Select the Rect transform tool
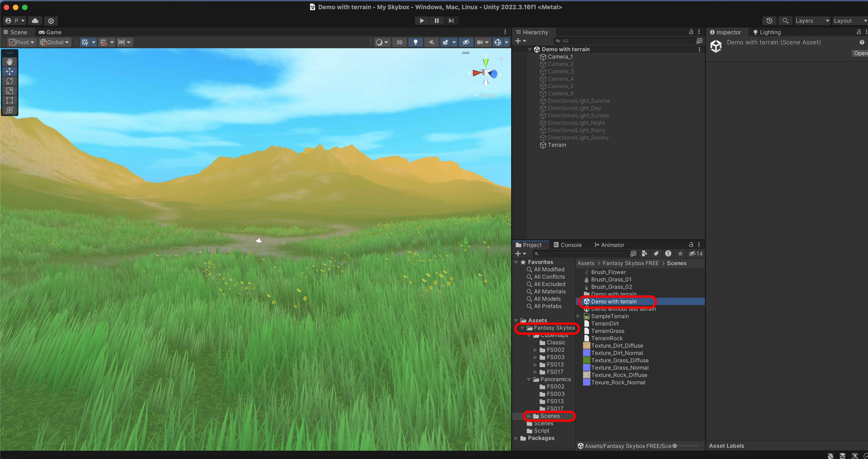 pyautogui.click(x=9, y=100)
